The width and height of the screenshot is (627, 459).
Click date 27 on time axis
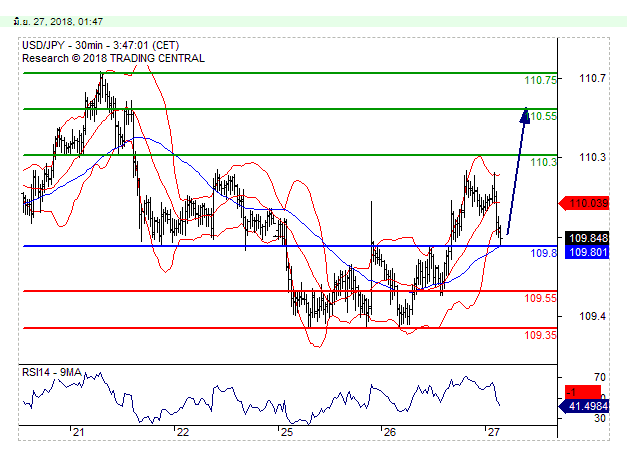point(493,432)
